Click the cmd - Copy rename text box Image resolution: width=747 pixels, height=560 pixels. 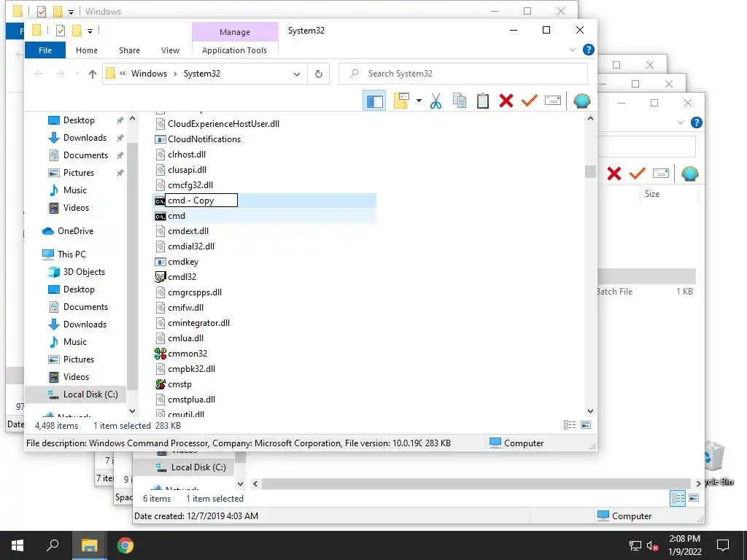coord(201,201)
